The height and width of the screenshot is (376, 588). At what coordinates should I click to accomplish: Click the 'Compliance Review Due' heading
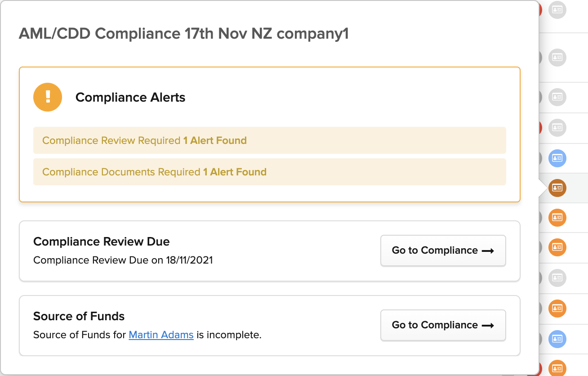click(x=102, y=242)
